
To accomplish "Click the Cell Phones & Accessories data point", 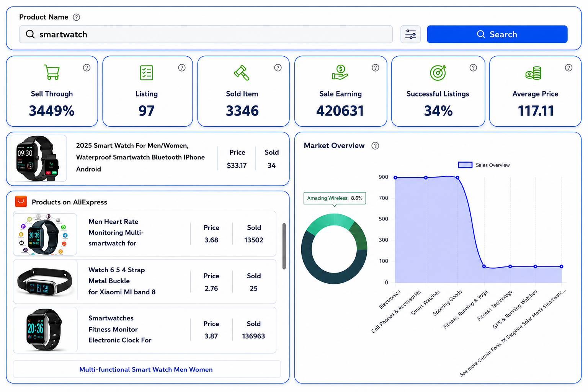I will pos(426,178).
